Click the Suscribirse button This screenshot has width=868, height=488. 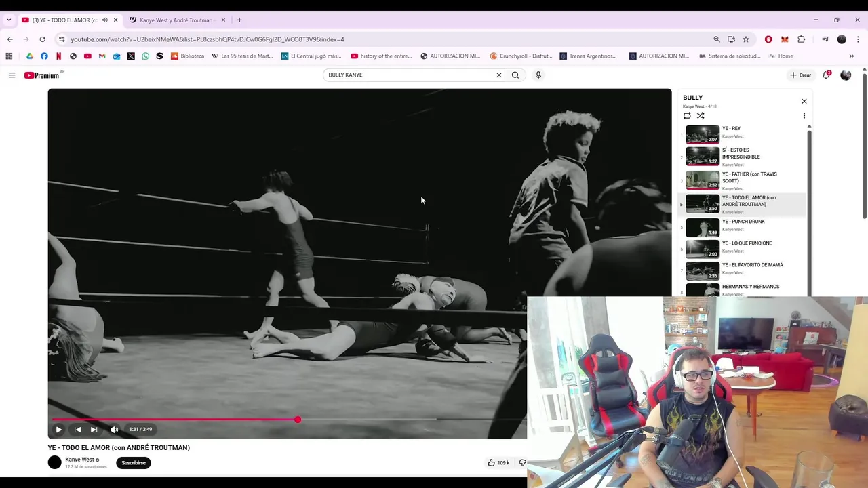(x=134, y=463)
